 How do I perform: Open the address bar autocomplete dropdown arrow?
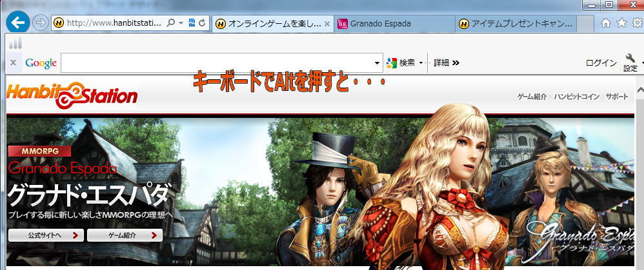181,23
